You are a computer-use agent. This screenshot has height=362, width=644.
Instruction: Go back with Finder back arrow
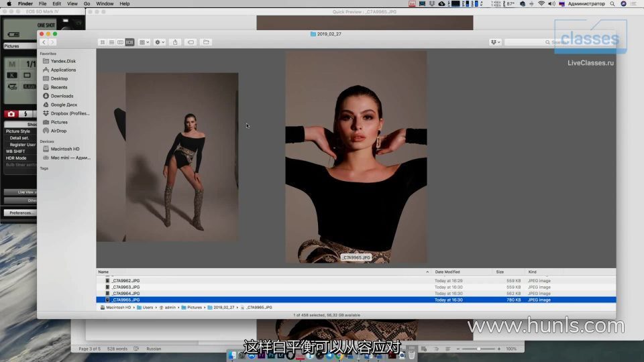click(44, 42)
